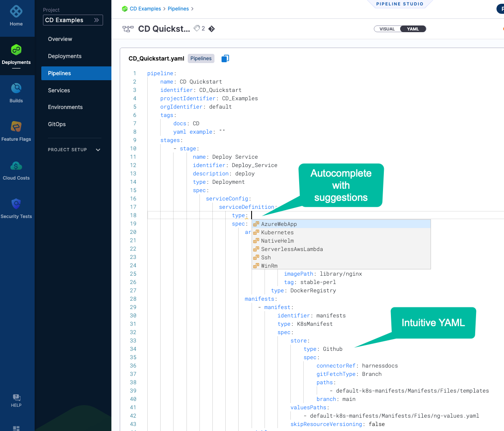This screenshot has width=504, height=431.
Task: Open Environments in the sidebar
Action: pyautogui.click(x=65, y=107)
